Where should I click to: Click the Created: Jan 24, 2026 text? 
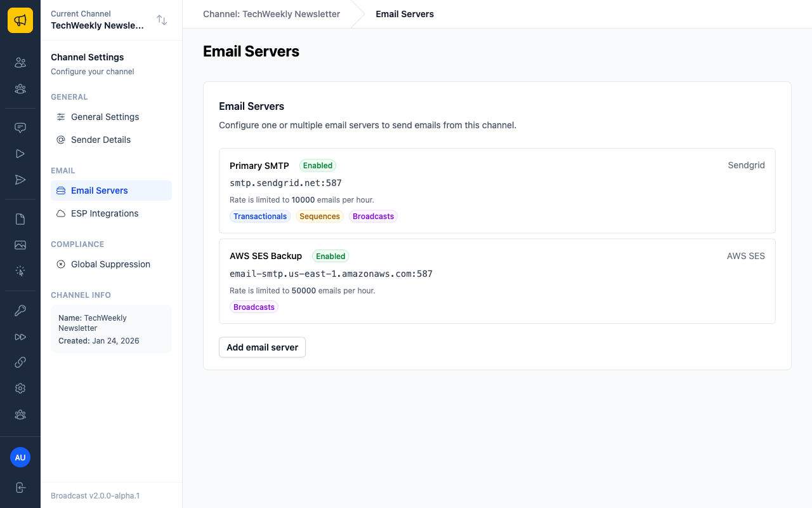point(99,341)
